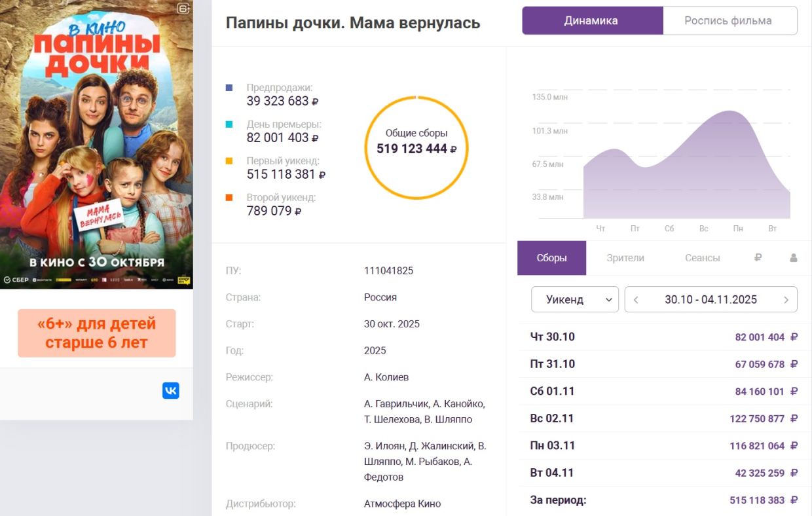Click the VK social network icon
The image size is (812, 516).
pos(170,391)
